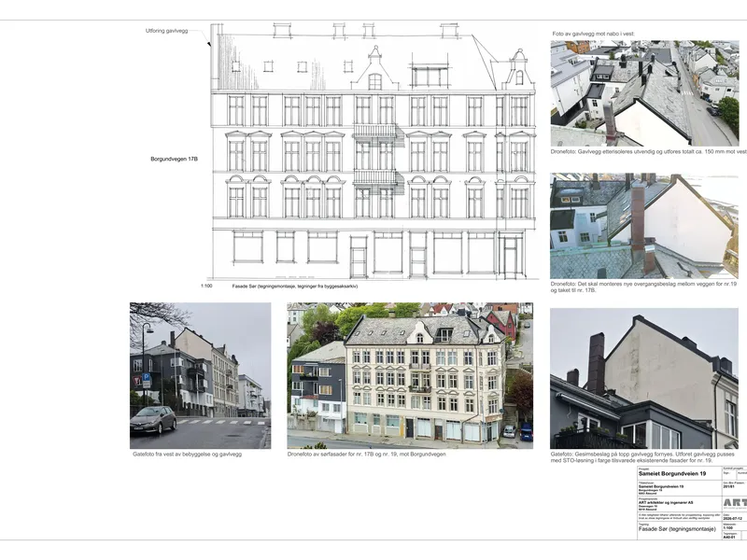747x560 pixels.
Task: Click the south facade line drawing
Action: [374, 151]
